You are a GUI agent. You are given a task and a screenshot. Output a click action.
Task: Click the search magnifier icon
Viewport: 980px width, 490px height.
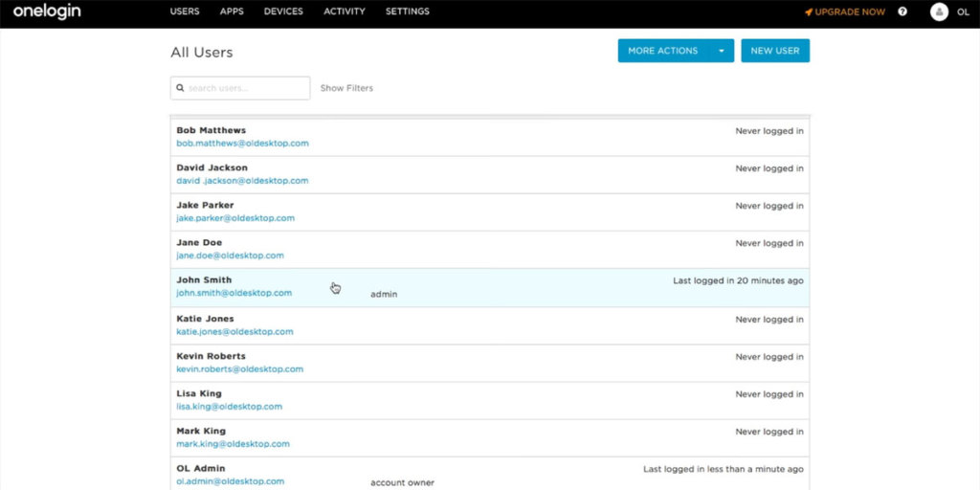tap(180, 88)
